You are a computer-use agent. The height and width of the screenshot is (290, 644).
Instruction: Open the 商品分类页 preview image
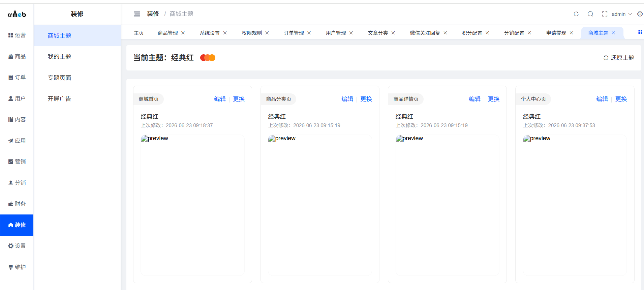[320, 205]
